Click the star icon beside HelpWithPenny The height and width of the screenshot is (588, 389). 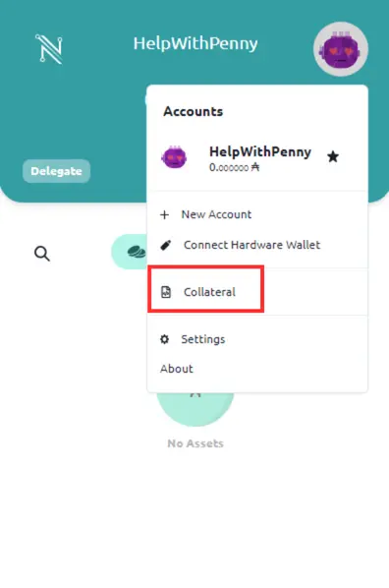(x=333, y=156)
